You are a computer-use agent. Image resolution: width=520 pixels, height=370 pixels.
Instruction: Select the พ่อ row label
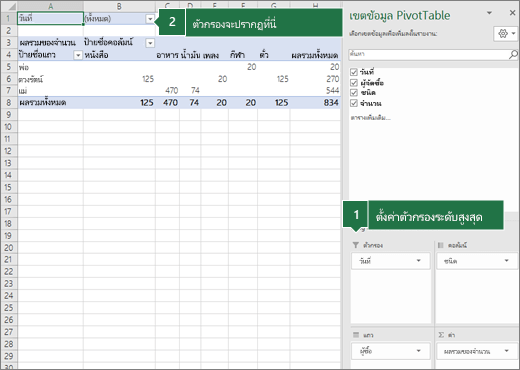(50, 67)
